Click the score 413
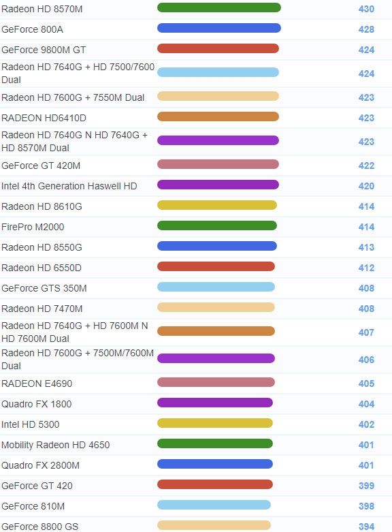This screenshot has height=532, width=392. (x=366, y=247)
